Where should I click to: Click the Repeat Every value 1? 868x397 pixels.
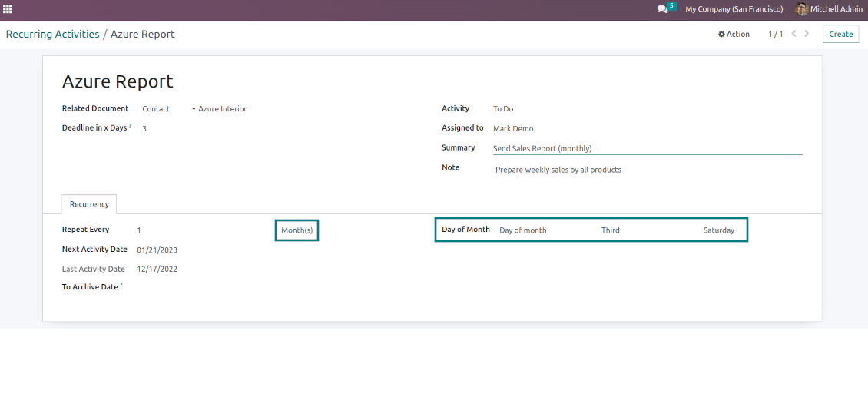[139, 230]
